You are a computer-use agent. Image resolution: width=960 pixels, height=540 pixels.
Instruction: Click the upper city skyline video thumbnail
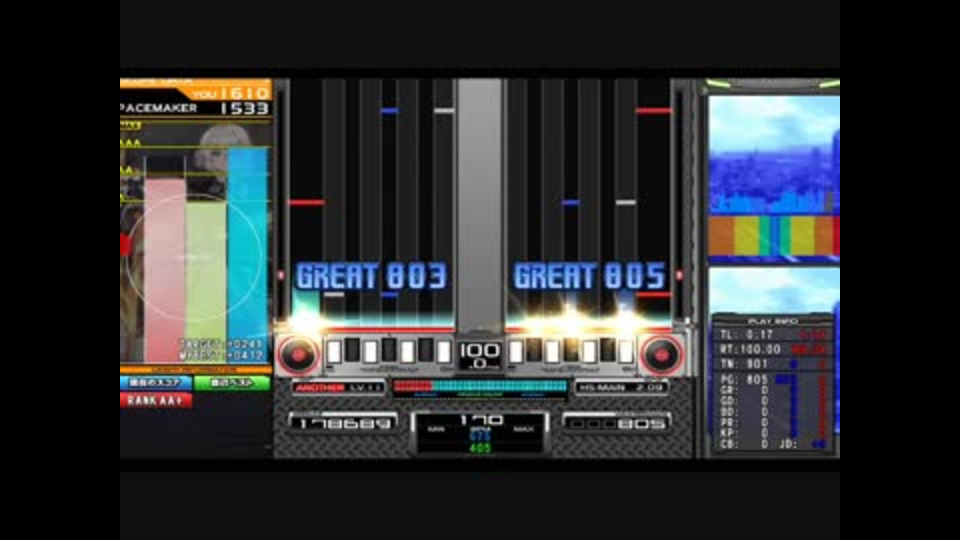tap(774, 154)
